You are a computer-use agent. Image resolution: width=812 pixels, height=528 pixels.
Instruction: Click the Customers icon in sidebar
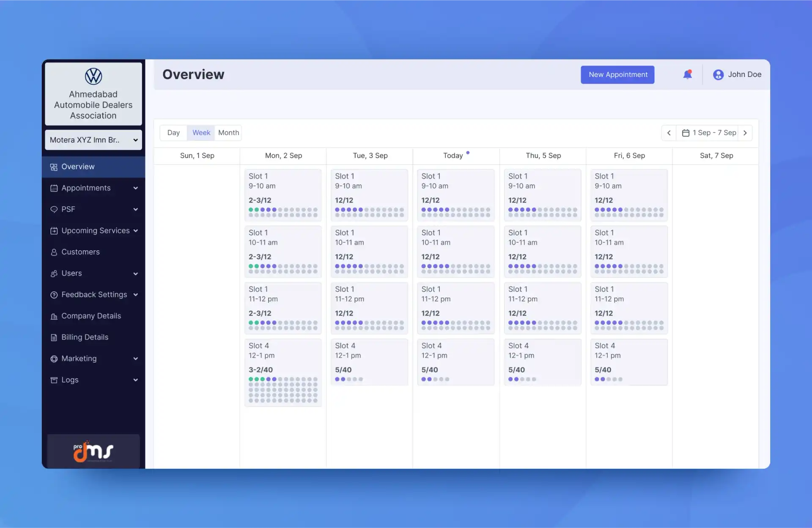pyautogui.click(x=53, y=252)
